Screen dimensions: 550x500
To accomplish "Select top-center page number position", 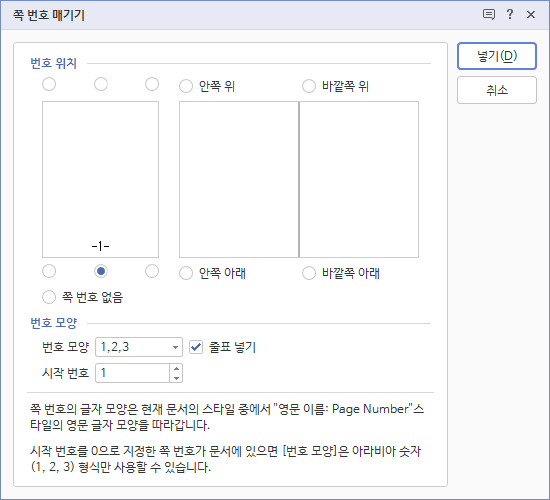I will pyautogui.click(x=101, y=84).
